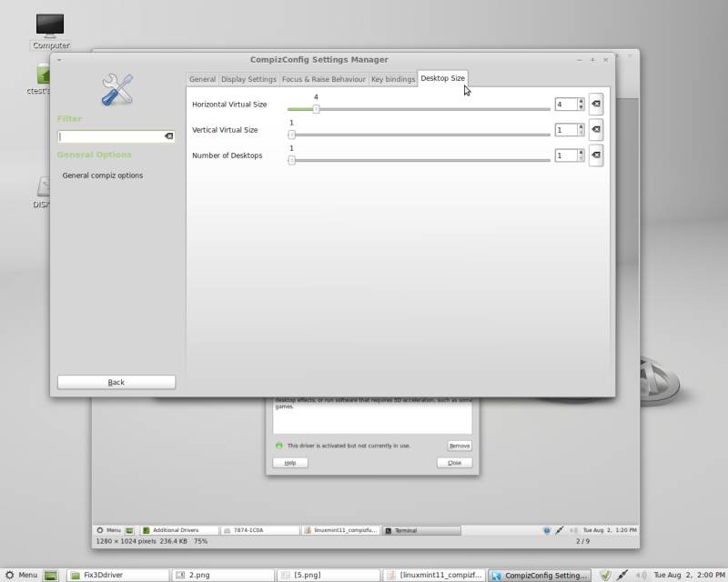
Task: Switch to the General tab
Action: click(202, 79)
